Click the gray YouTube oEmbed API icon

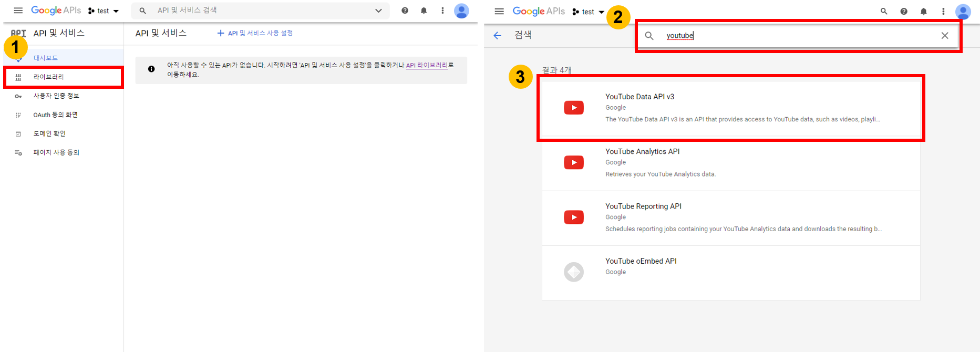[x=574, y=272]
